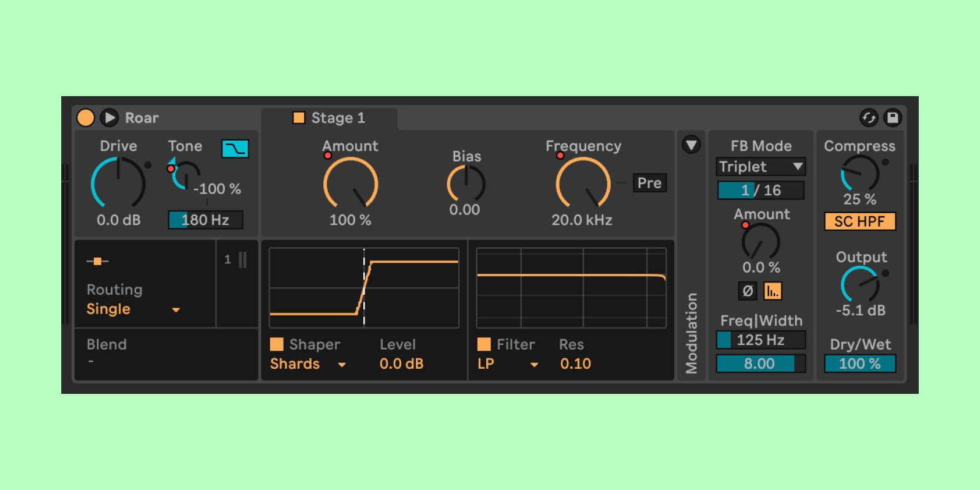The height and width of the screenshot is (490, 980).
Task: Adjust the Feedback Amount knob
Action: point(761,241)
